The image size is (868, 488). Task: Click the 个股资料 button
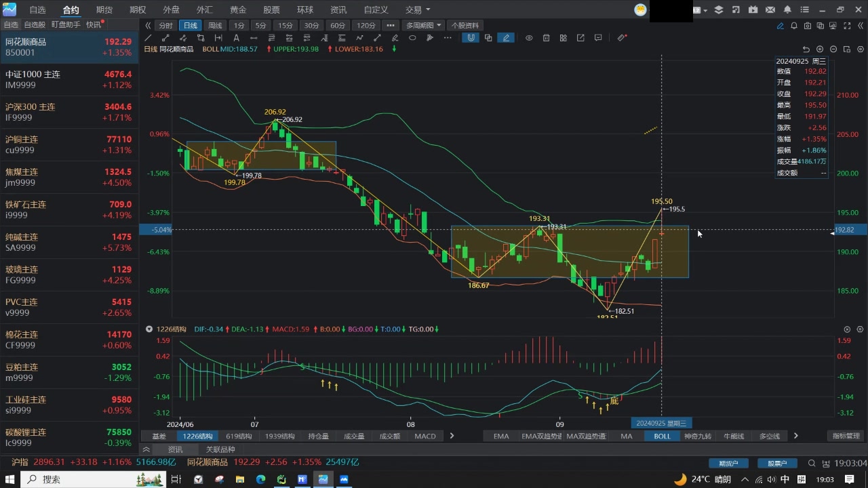[x=465, y=25]
